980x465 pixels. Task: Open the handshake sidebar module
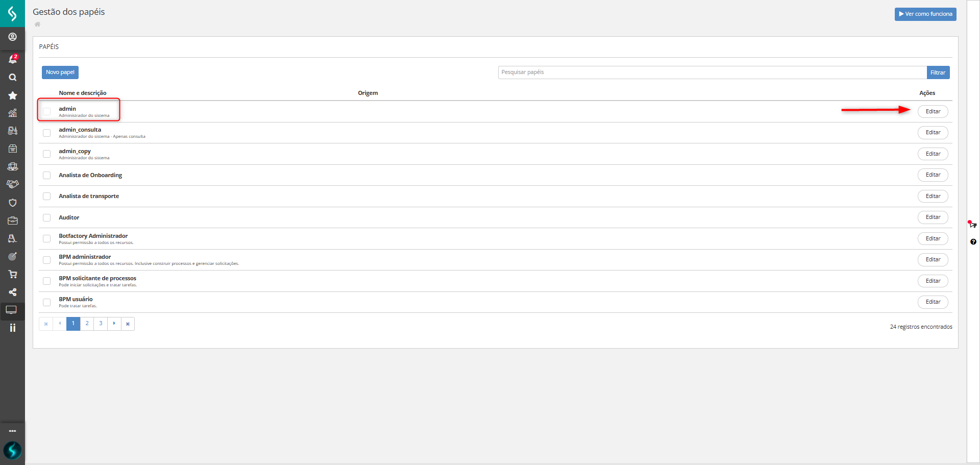tap(12, 184)
